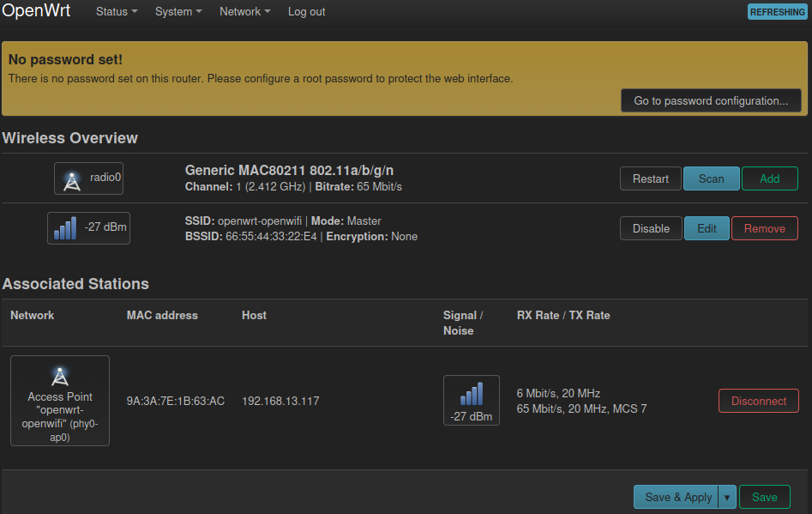Viewport: 812px width, 514px height.
Task: Restart the radio0 device
Action: 651,178
